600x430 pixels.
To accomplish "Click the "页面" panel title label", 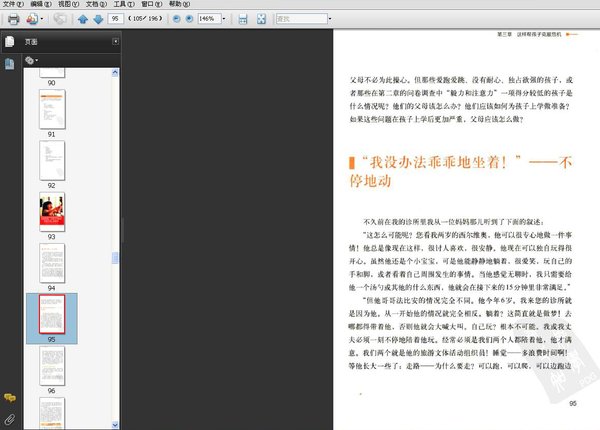I will (x=31, y=42).
